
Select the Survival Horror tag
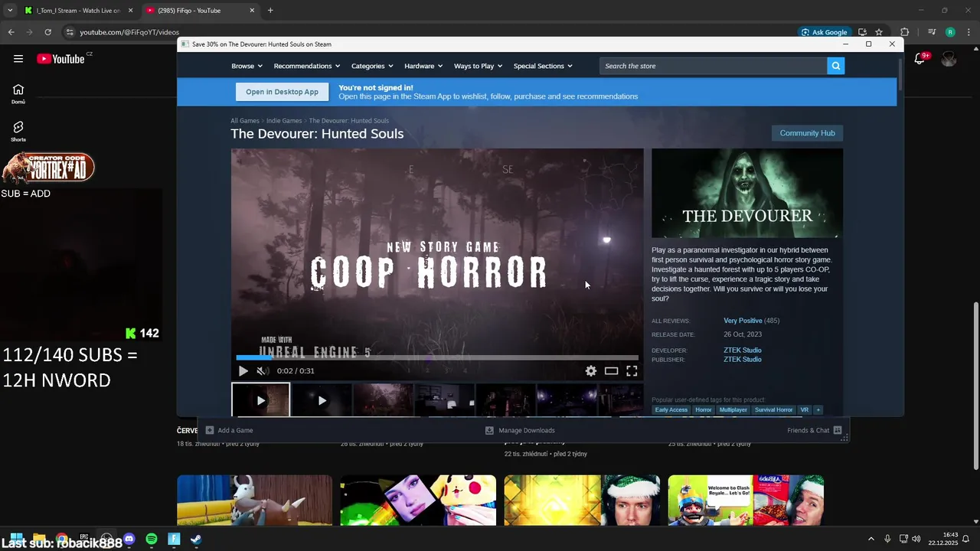[x=774, y=410]
